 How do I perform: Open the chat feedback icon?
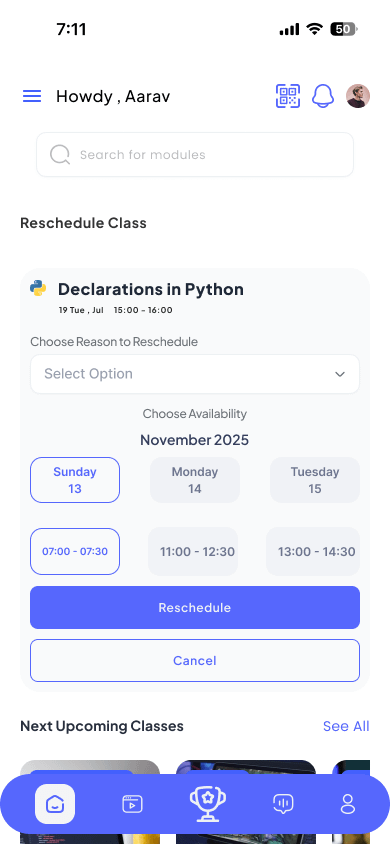283,804
